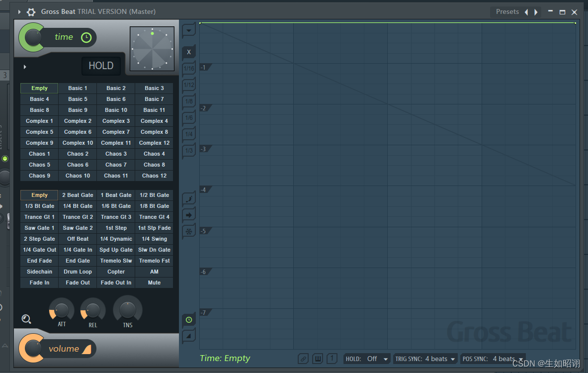Screen dimensions: 588x373
Task: Select the Complex 12 time preset
Action: pos(154,143)
